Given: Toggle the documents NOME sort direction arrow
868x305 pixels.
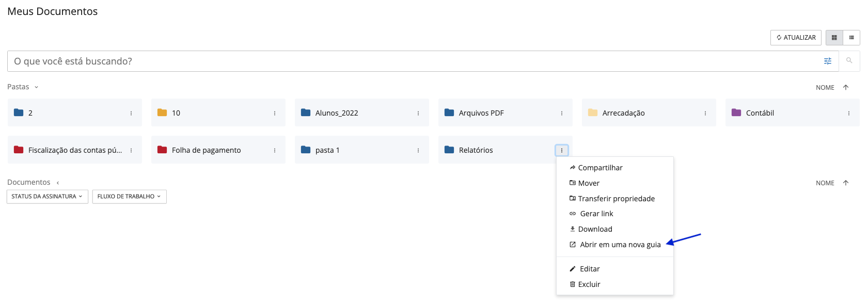Looking at the screenshot, I should click(845, 183).
